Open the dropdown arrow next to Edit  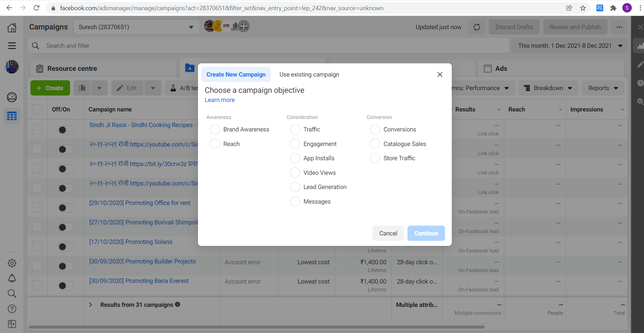click(153, 88)
